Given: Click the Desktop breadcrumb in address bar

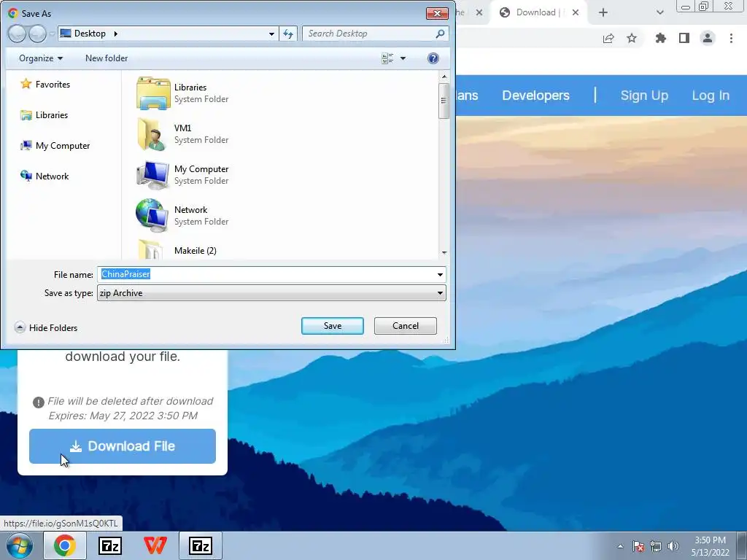Looking at the screenshot, I should tap(90, 34).
